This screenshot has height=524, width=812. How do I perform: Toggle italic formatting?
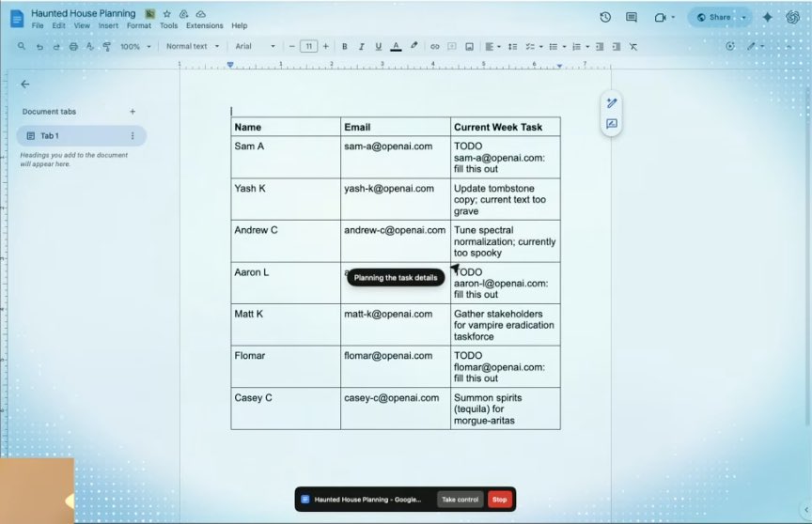tap(362, 47)
